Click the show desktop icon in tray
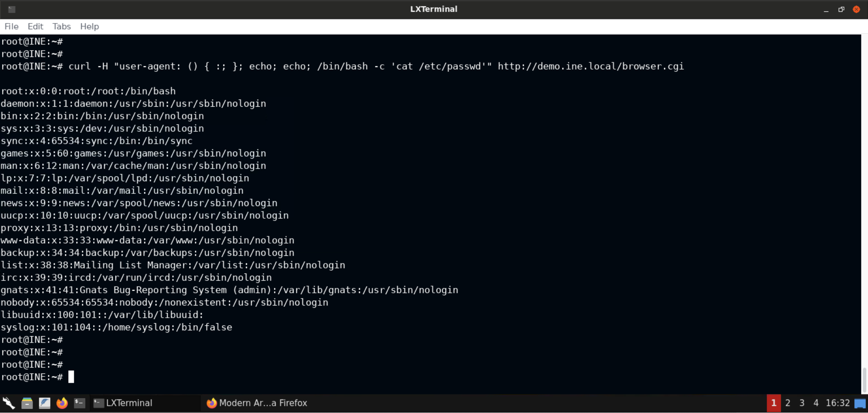 (x=860, y=404)
